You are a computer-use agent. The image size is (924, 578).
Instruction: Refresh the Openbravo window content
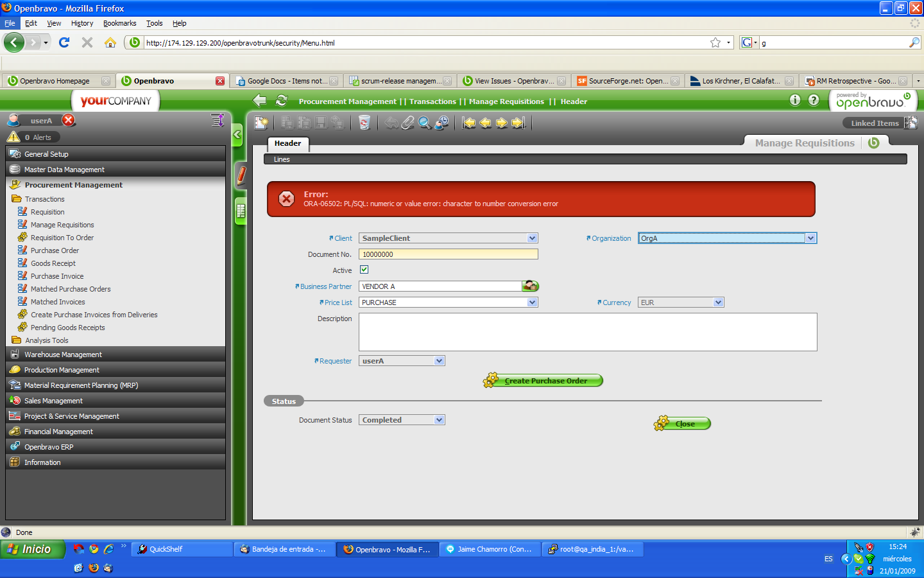pos(281,100)
